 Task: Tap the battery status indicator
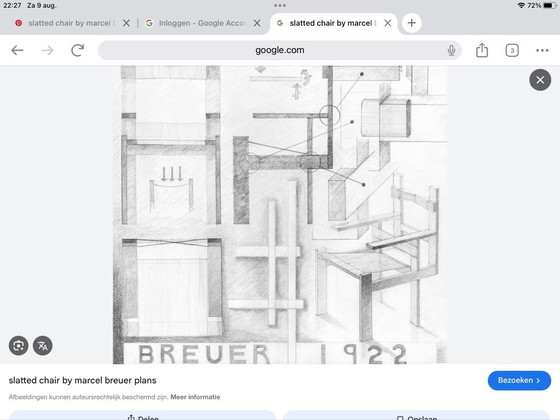click(549, 5)
